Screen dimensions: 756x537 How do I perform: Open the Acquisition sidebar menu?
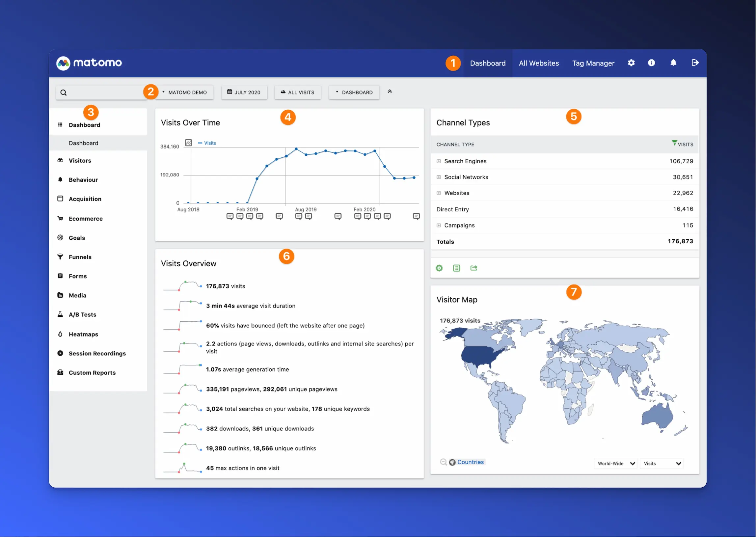[x=85, y=199]
